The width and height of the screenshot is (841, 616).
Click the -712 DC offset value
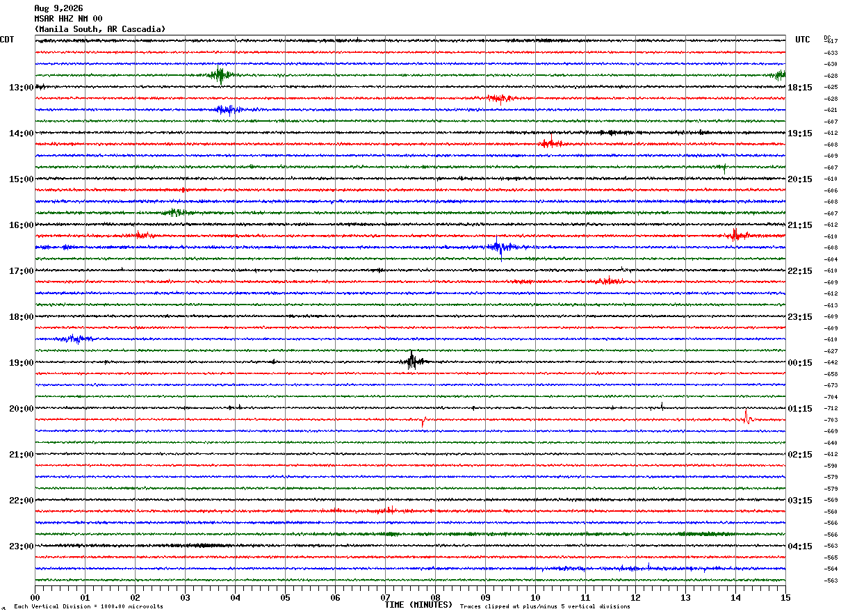click(831, 409)
